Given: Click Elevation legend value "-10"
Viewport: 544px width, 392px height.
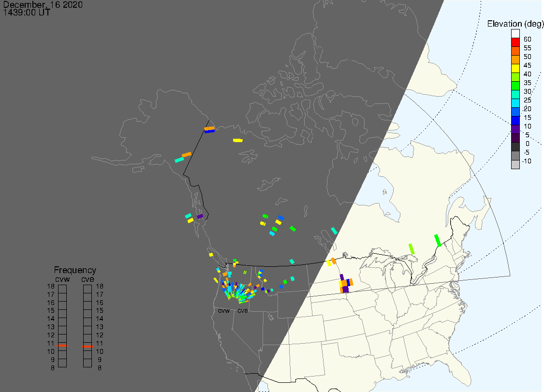Looking at the screenshot, I should pyautogui.click(x=527, y=161).
